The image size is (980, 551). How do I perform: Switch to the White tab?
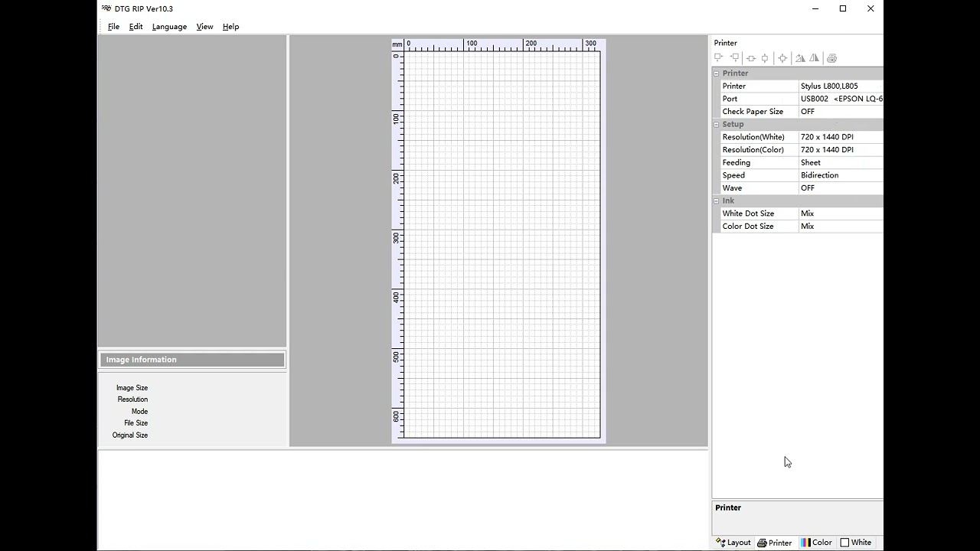(x=856, y=543)
